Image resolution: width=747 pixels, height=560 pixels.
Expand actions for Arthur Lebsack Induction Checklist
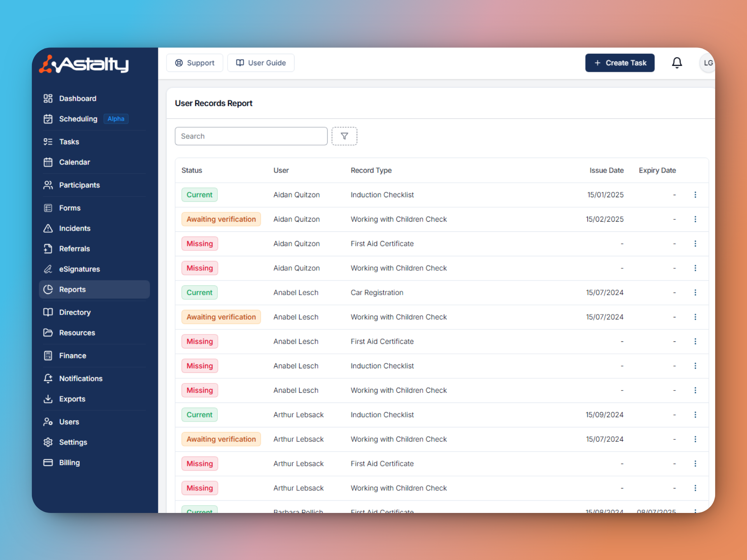coord(695,415)
